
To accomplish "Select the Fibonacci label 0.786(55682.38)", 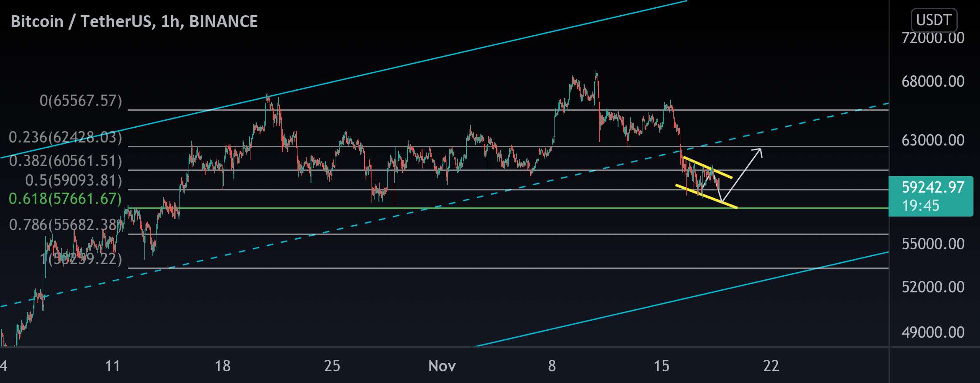I will (x=65, y=225).
